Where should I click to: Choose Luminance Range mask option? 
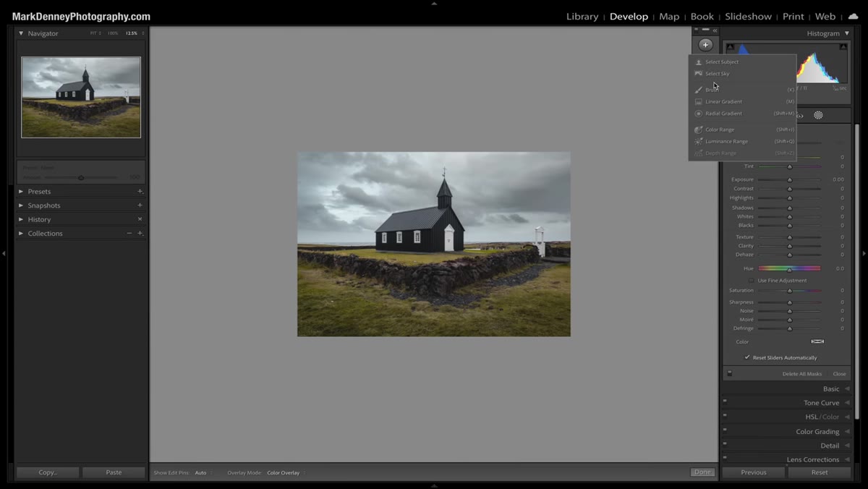tap(727, 142)
